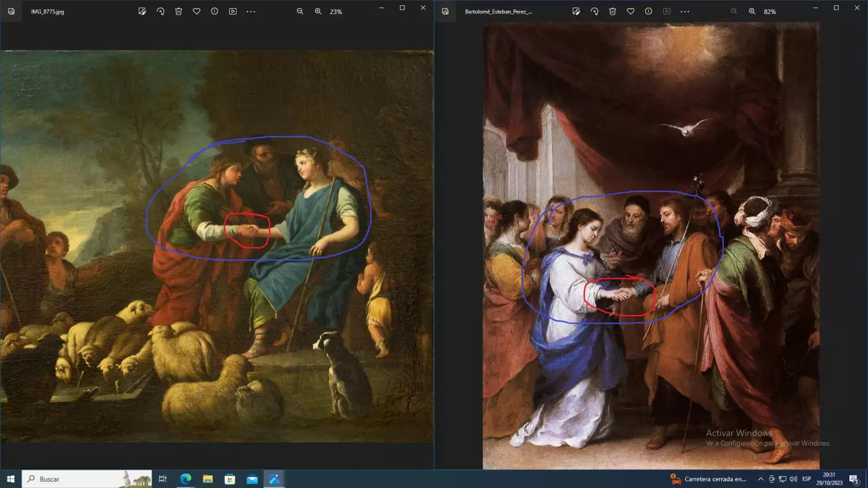The image size is (868, 488).
Task: Zoom in on the Bartolomé window
Action: click(752, 12)
